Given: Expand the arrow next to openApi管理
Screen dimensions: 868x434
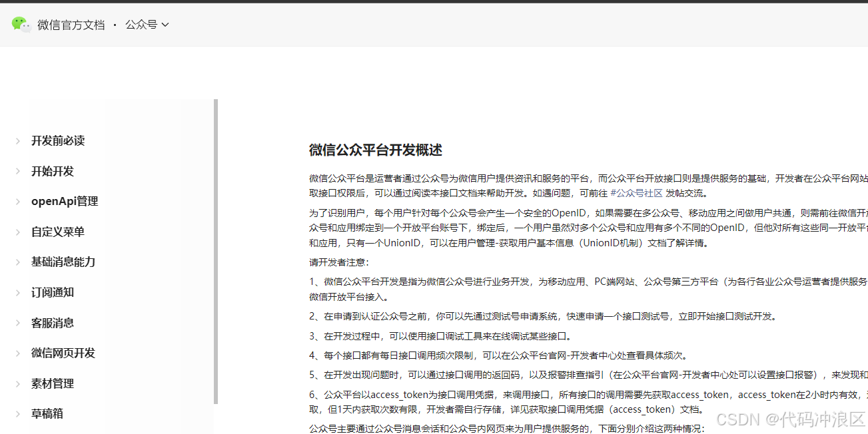Looking at the screenshot, I should click(x=18, y=201).
